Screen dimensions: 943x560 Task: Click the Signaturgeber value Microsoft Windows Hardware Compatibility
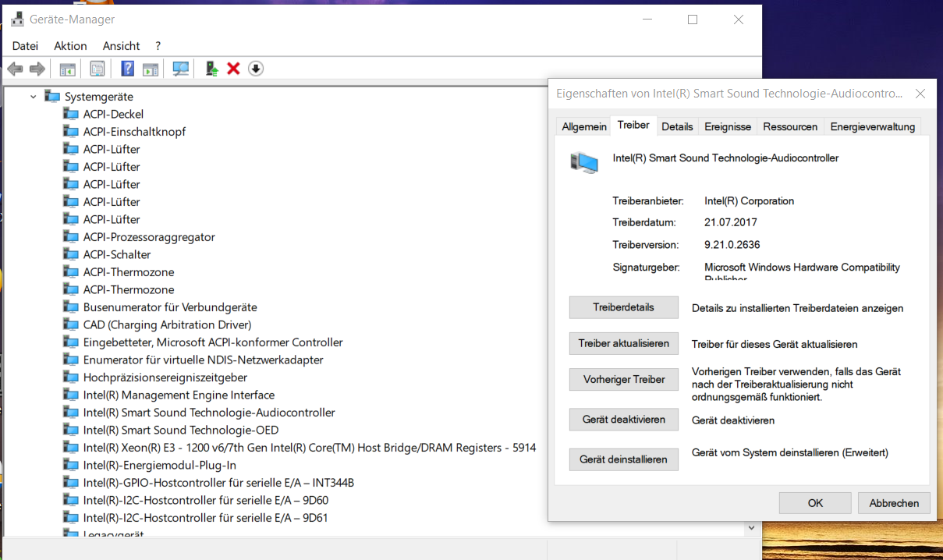(802, 267)
